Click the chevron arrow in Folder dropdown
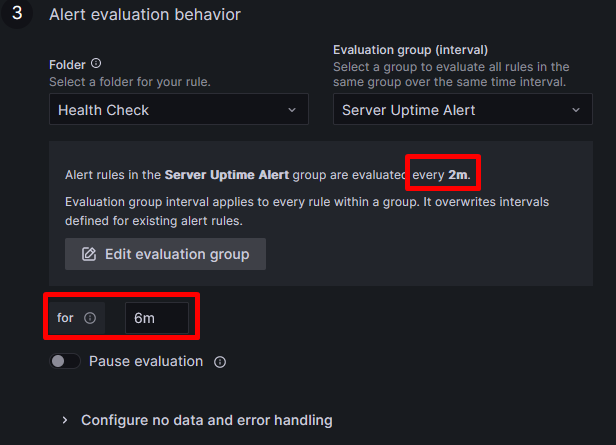616x445 pixels. click(x=292, y=110)
